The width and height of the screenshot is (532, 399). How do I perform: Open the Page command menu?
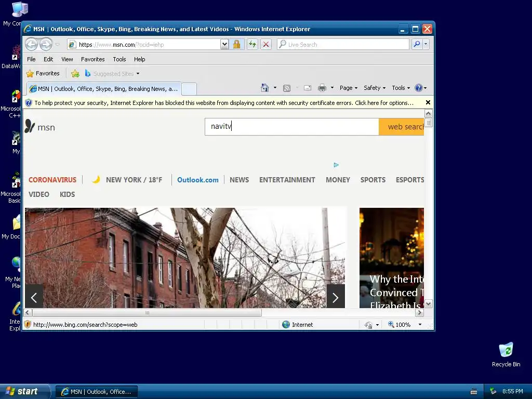(349, 88)
